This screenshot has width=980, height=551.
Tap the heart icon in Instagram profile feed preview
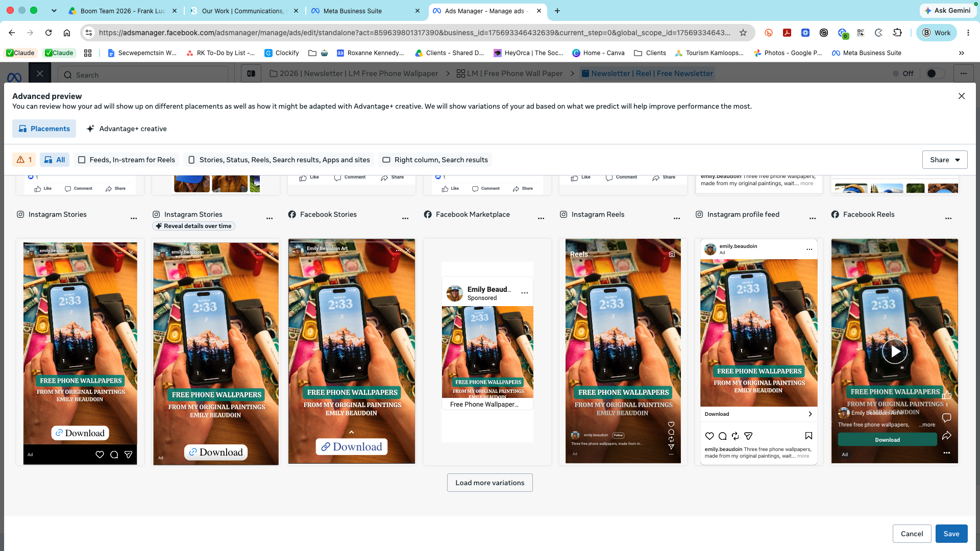[709, 436]
